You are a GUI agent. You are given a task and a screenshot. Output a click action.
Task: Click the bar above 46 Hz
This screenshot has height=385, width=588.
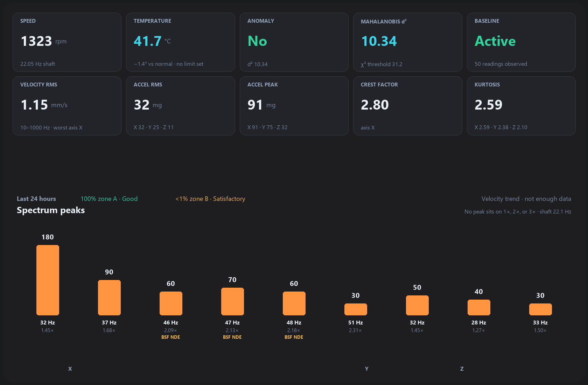tap(171, 303)
